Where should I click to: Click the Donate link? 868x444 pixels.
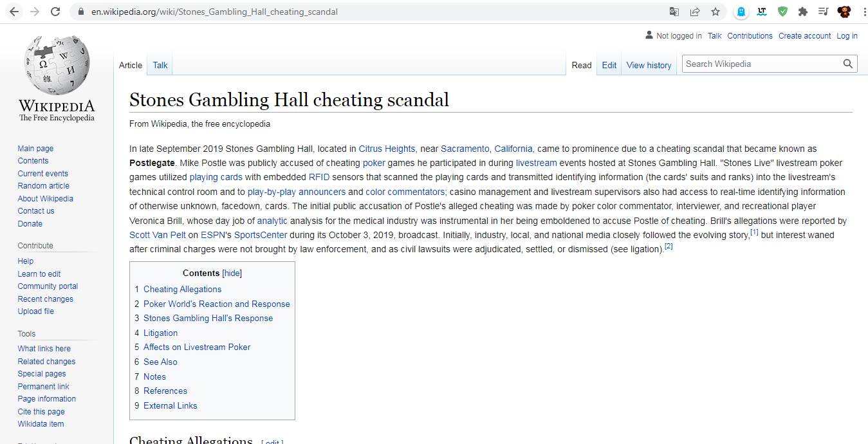click(30, 224)
